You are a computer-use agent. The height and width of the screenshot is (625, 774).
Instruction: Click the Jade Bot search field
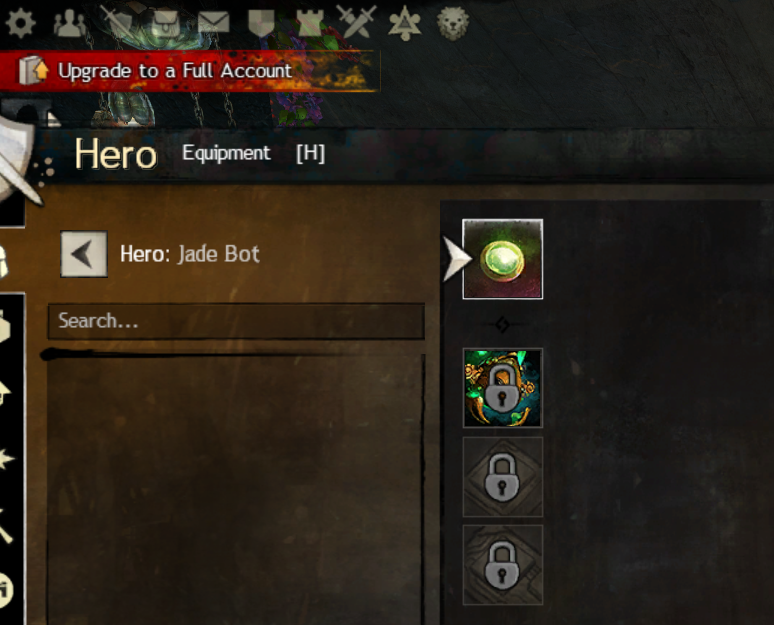click(236, 321)
